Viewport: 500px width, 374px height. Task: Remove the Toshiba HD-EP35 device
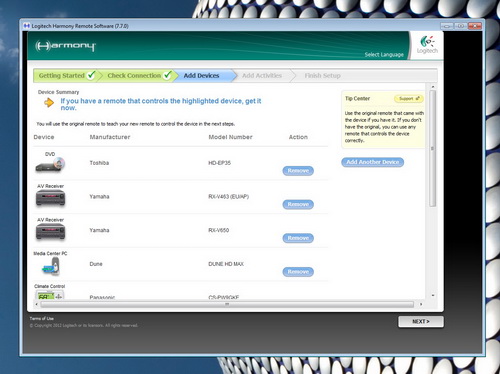[x=298, y=171]
